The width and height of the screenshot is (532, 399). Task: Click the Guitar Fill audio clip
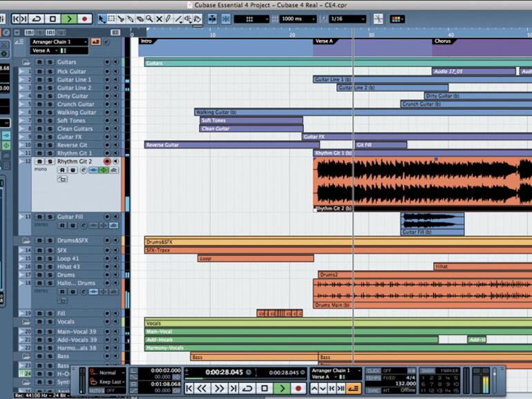click(x=432, y=222)
